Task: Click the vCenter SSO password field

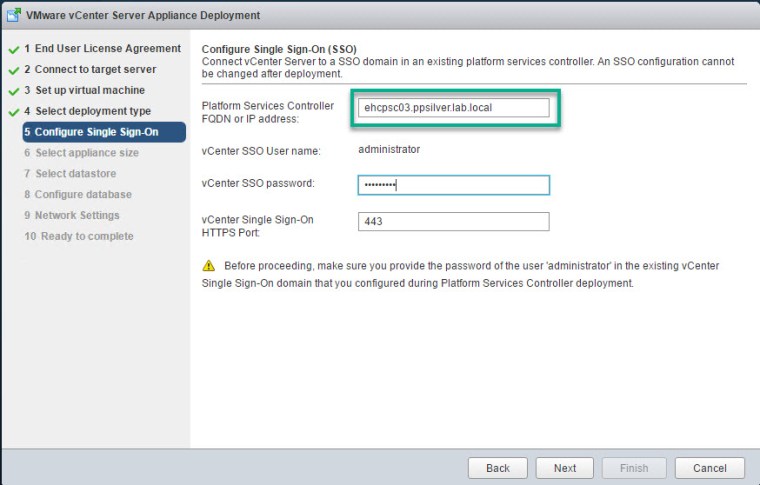Action: click(453, 185)
